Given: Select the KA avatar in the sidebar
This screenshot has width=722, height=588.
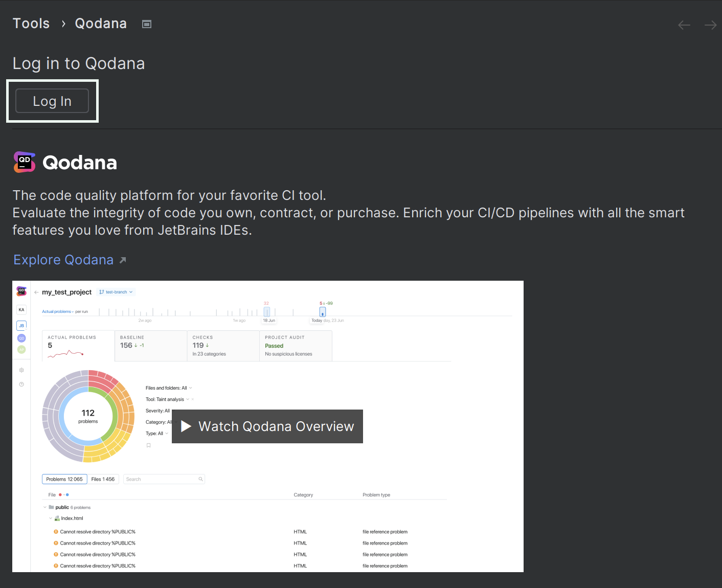Looking at the screenshot, I should (x=21, y=309).
